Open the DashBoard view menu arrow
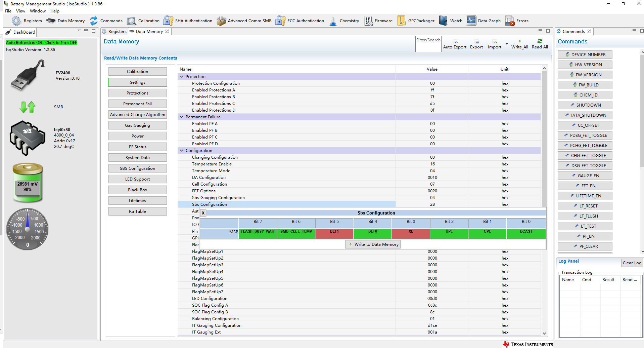This screenshot has width=644, height=348. 79,31
